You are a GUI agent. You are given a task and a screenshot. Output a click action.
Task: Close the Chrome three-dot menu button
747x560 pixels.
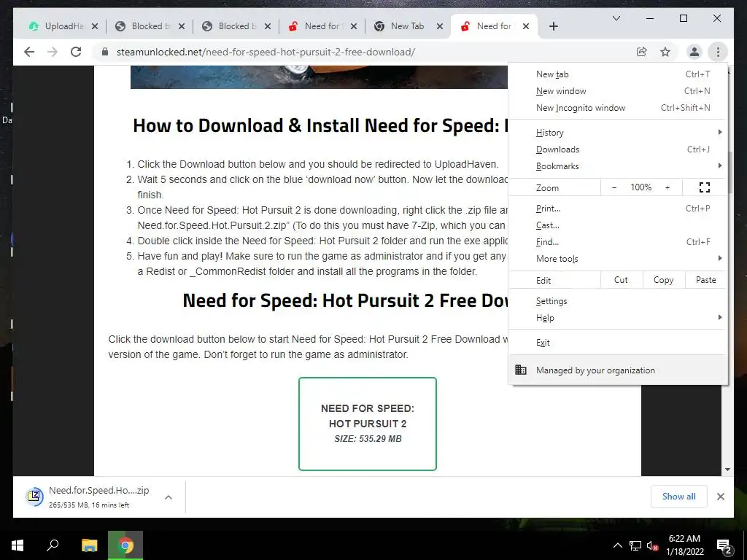click(x=718, y=52)
